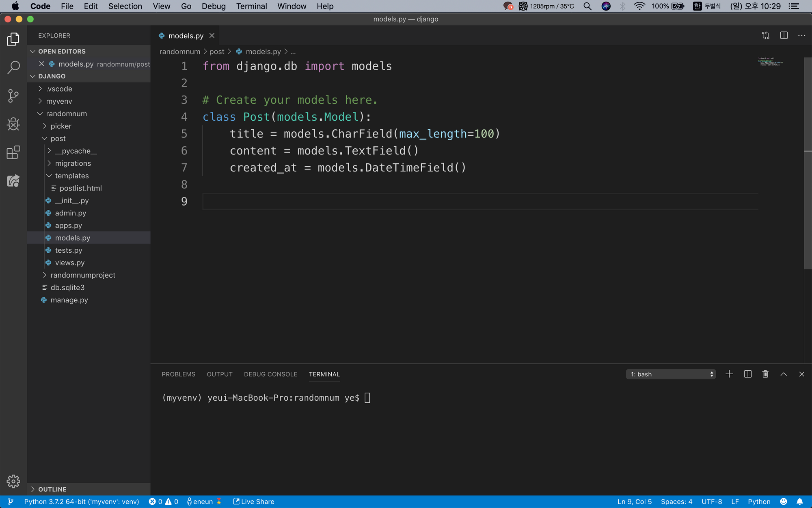
Task: Select the Python 3.7.2 interpreter status item
Action: pos(81,501)
